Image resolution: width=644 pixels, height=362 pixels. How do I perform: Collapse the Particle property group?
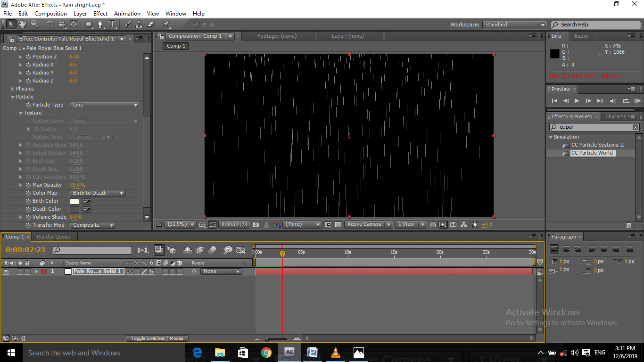[13, 97]
